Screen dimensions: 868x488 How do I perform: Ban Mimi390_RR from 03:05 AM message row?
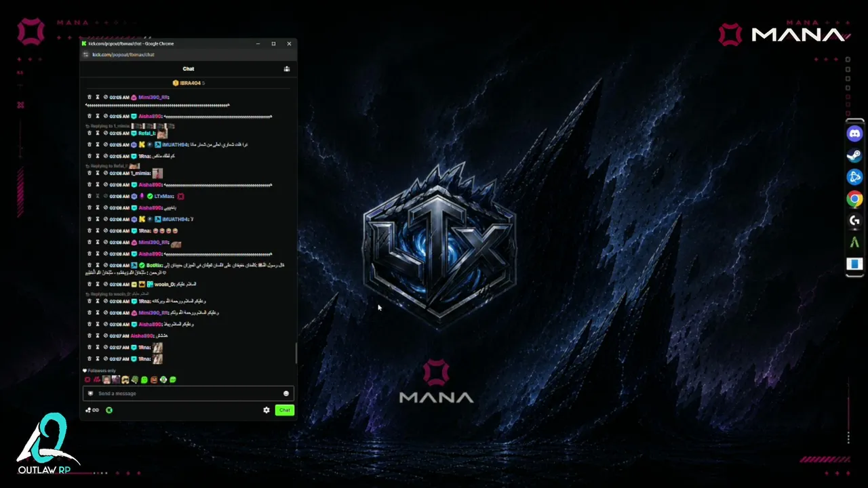[x=105, y=97]
